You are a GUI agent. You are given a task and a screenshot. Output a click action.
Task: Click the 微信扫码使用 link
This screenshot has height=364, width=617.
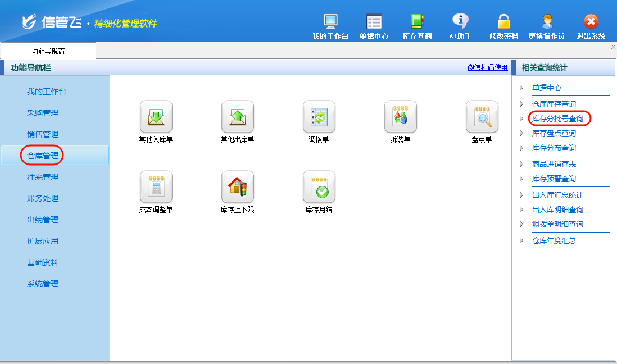487,67
